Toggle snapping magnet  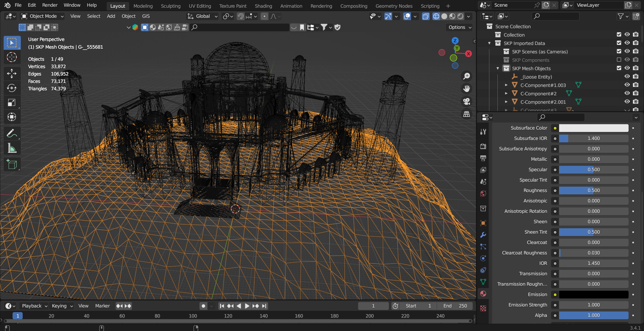pos(240,16)
